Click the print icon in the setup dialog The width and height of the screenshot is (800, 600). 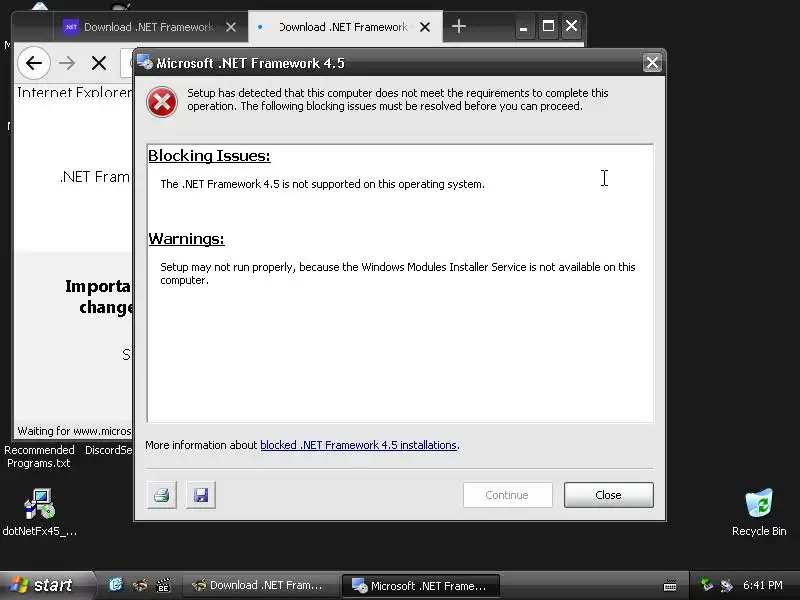point(162,495)
